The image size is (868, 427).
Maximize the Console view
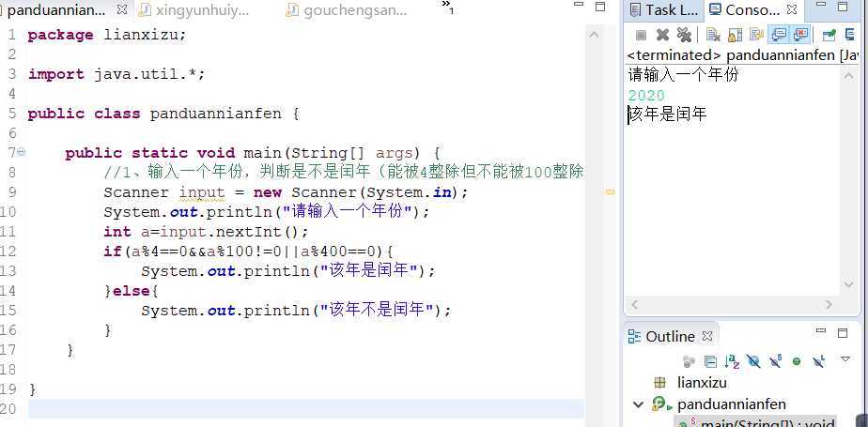coord(843,7)
